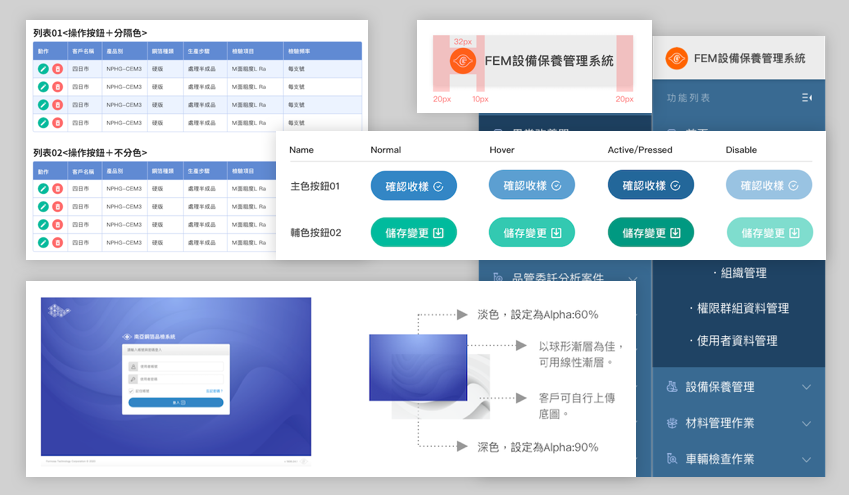Click green edit icon in third row of 列表02
This screenshot has height=495, width=849.
pyautogui.click(x=43, y=224)
